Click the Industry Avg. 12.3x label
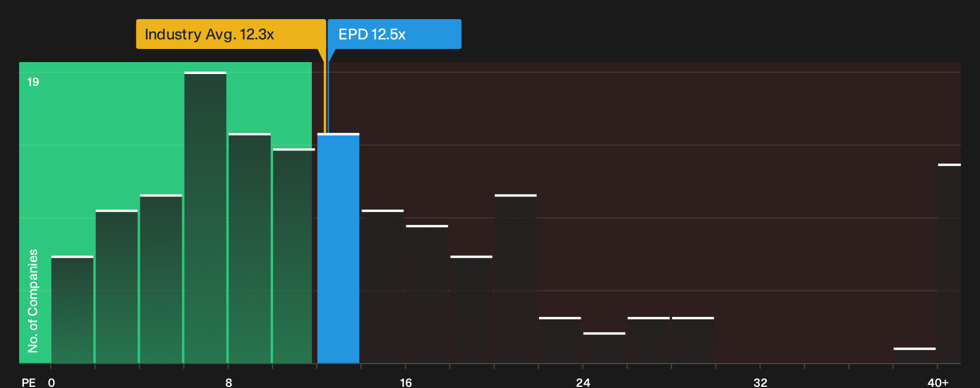This screenshot has width=980, height=388. 231,34
